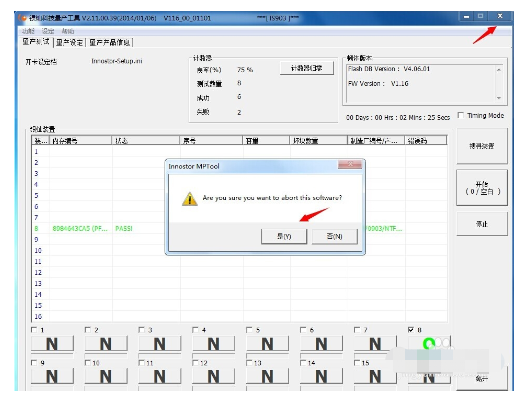The height and width of the screenshot is (399, 523).
Task: Enable the Timing Mode checkbox
Action: pyautogui.click(x=461, y=115)
